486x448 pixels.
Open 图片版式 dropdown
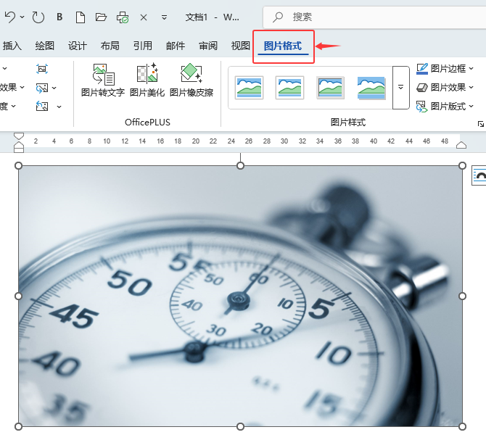pyautogui.click(x=445, y=107)
